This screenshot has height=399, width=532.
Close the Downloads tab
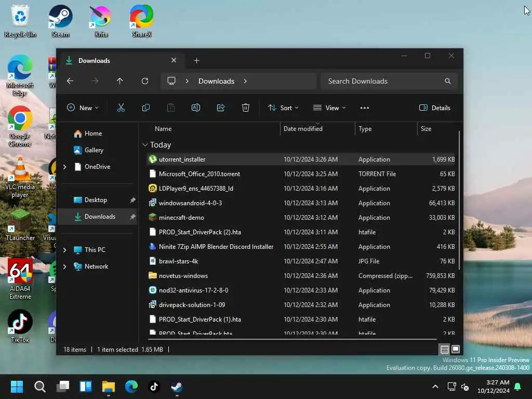pos(174,60)
